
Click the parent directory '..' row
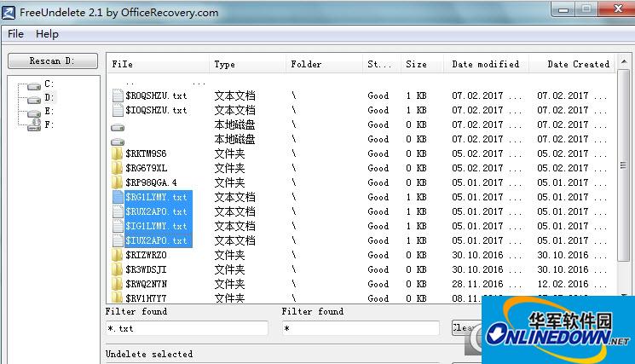(x=130, y=83)
